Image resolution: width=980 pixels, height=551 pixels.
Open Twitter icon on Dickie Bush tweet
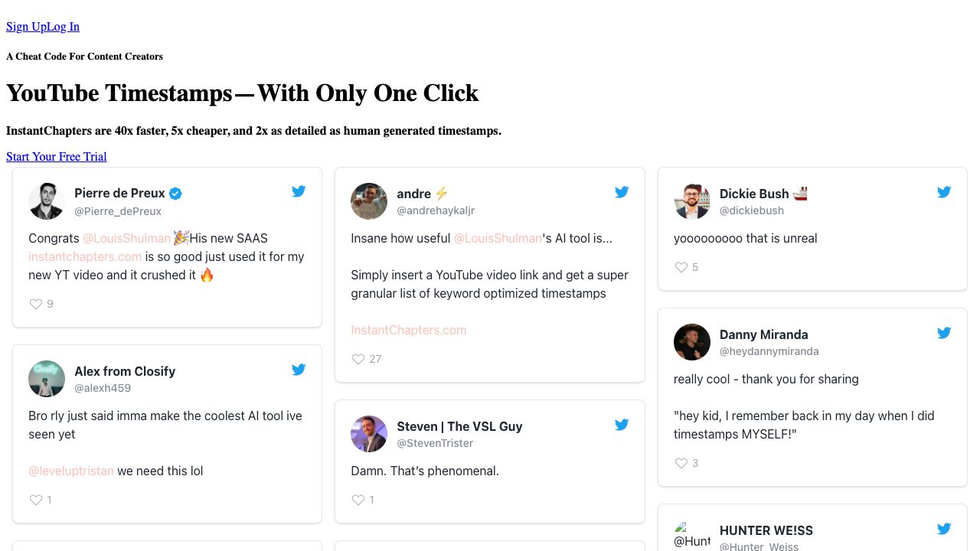(x=944, y=192)
